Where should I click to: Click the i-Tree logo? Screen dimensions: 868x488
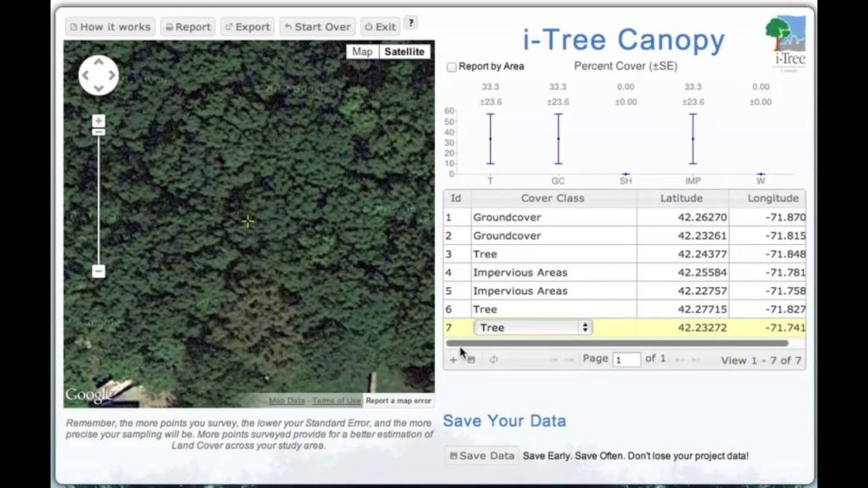click(x=786, y=43)
